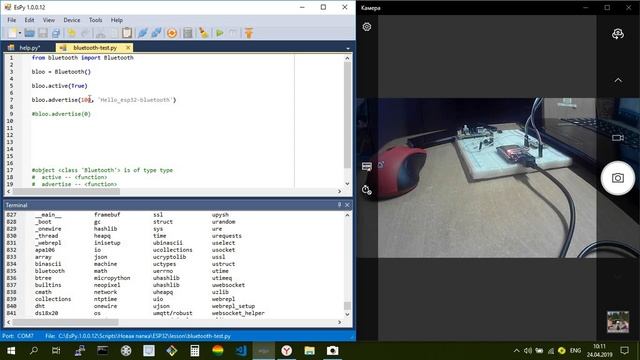Select the bluetooth-test.py tab
Viewport: 640px width, 360px height.
[x=95, y=48]
